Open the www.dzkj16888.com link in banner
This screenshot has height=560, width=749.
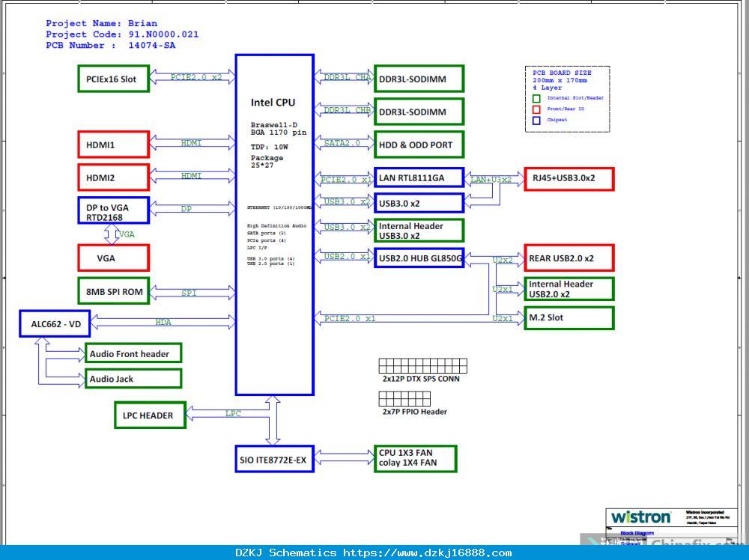[427, 553]
